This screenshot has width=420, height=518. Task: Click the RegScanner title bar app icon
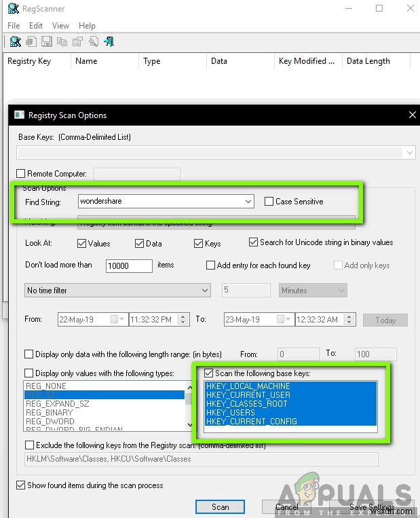tap(14, 8)
